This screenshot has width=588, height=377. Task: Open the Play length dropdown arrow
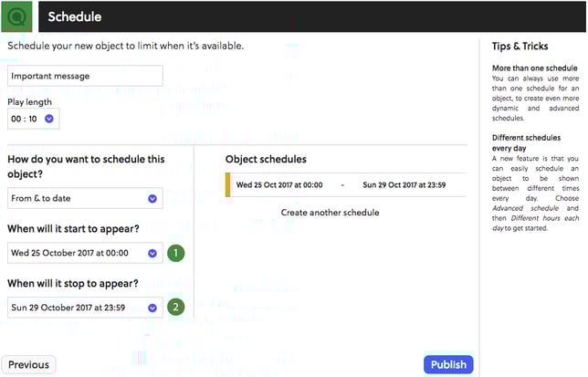click(49, 118)
